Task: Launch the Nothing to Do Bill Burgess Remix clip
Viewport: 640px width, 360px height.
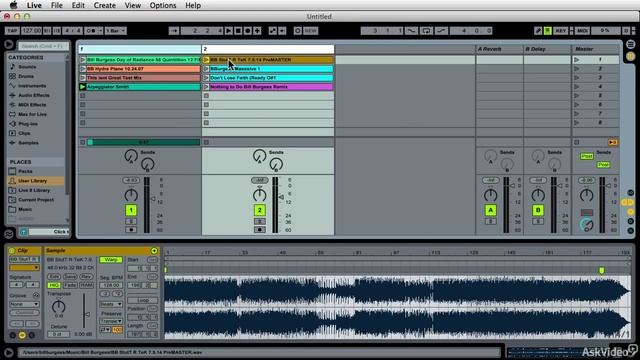Action: coord(206,87)
